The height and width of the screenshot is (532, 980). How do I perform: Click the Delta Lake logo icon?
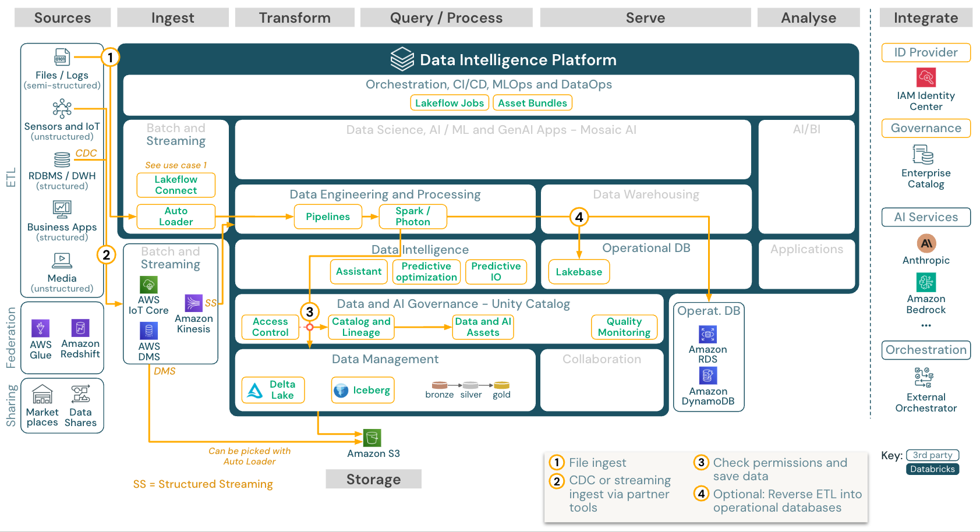pyautogui.click(x=255, y=391)
